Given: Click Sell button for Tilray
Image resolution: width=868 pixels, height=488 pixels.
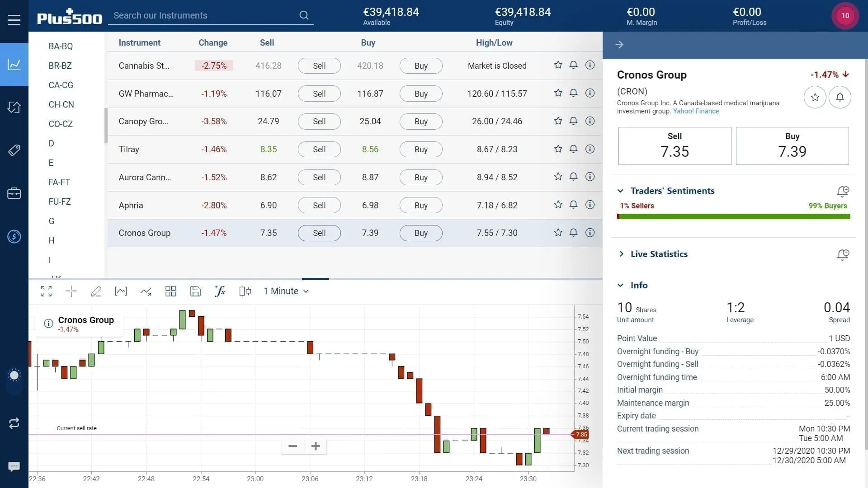Looking at the screenshot, I should coord(319,150).
